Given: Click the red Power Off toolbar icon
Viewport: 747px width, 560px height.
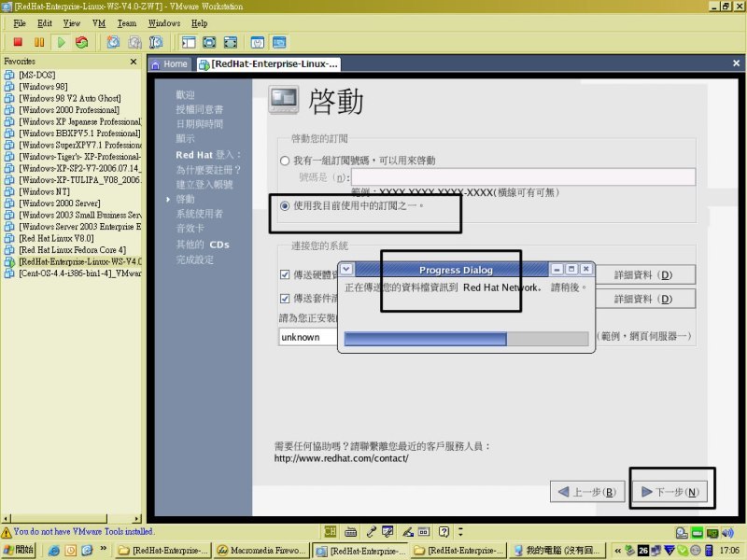Looking at the screenshot, I should click(x=18, y=42).
